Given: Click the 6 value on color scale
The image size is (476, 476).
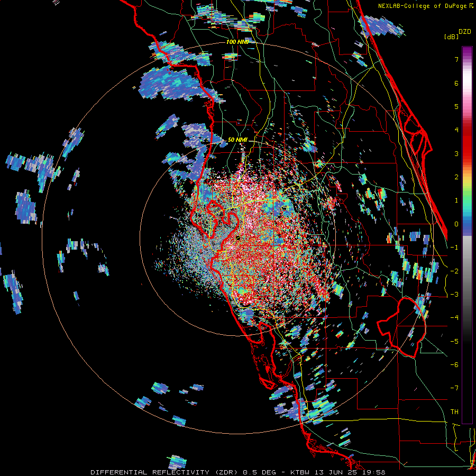Looking at the screenshot, I should pyautogui.click(x=456, y=83).
